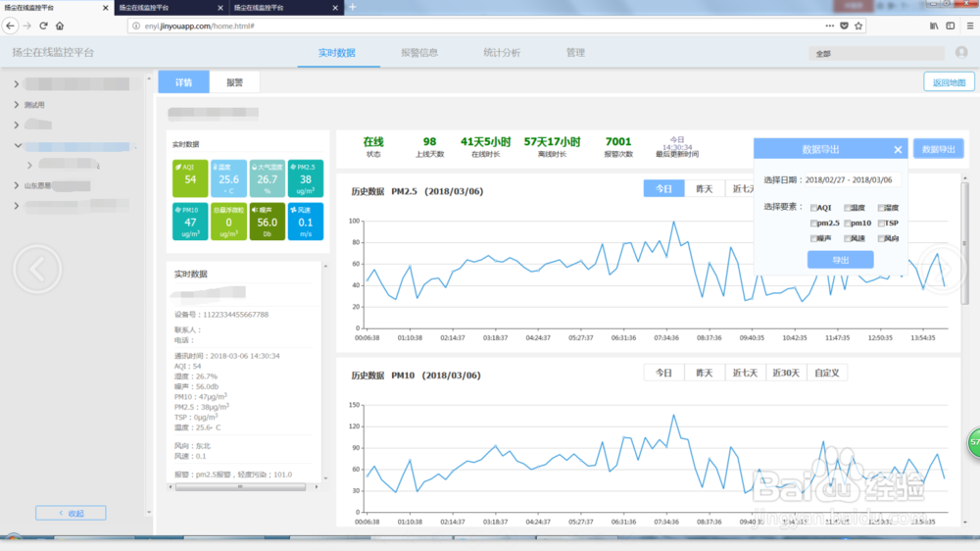Open a new browser tab

(353, 8)
